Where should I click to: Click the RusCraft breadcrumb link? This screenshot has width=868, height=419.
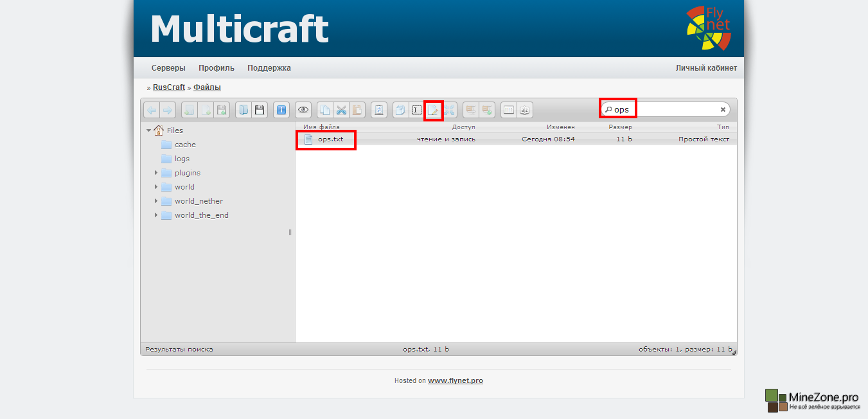[168, 87]
